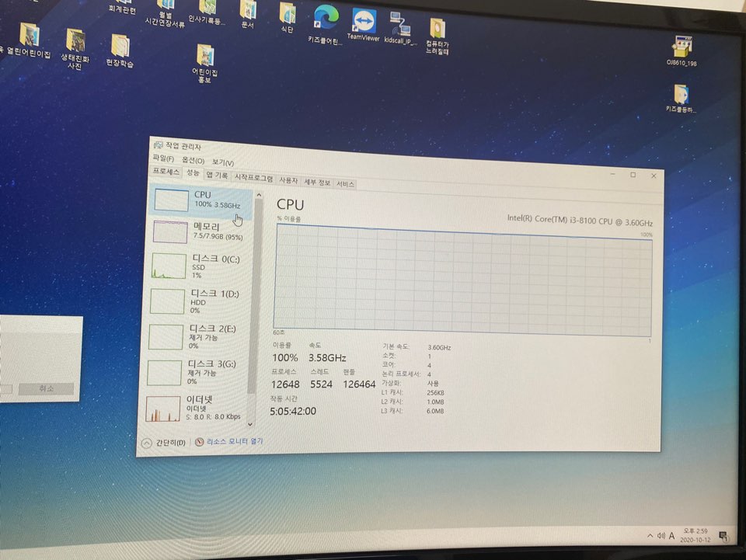Switch to the 프로세스 tab

[x=166, y=171]
